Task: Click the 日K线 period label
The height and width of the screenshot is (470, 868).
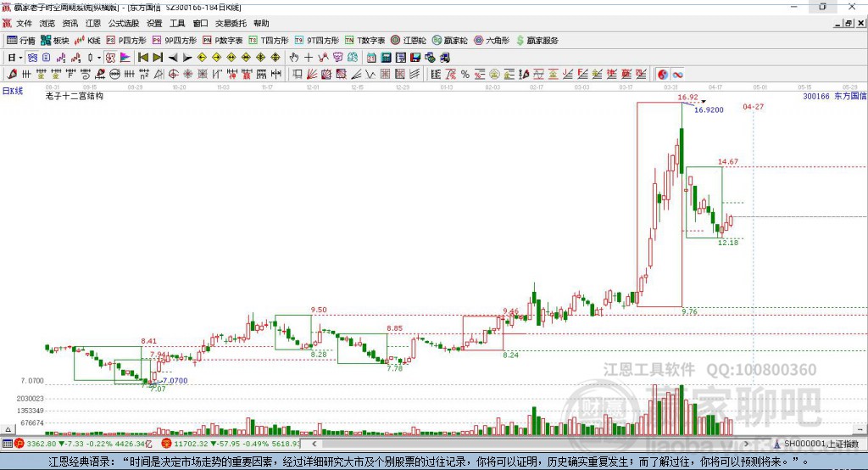Action: coord(13,91)
